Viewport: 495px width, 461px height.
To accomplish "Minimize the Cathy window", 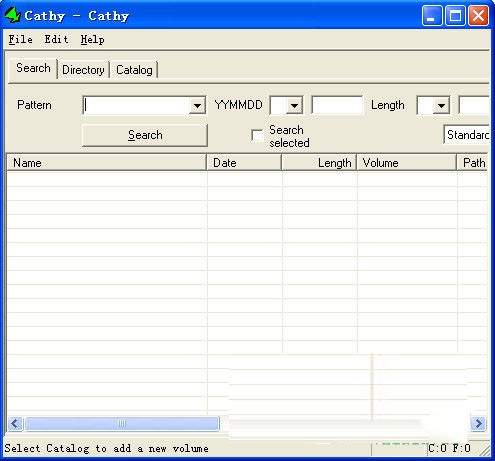I will pyautogui.click(x=432, y=15).
